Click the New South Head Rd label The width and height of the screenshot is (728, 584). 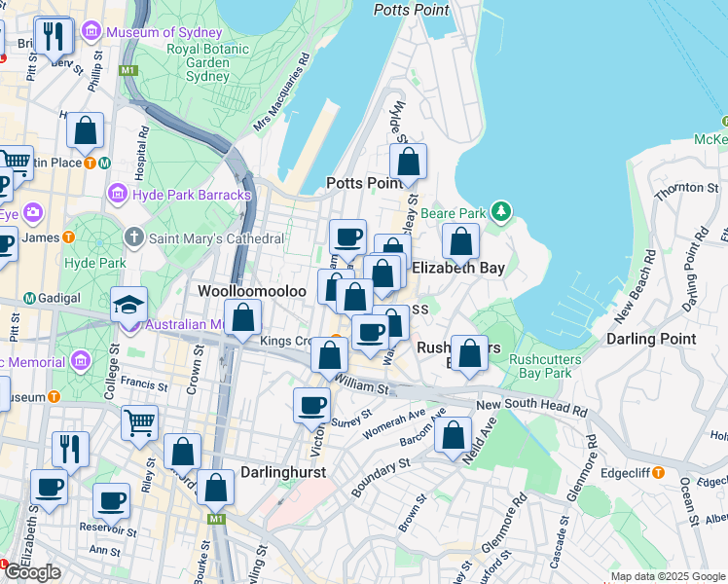tap(532, 406)
